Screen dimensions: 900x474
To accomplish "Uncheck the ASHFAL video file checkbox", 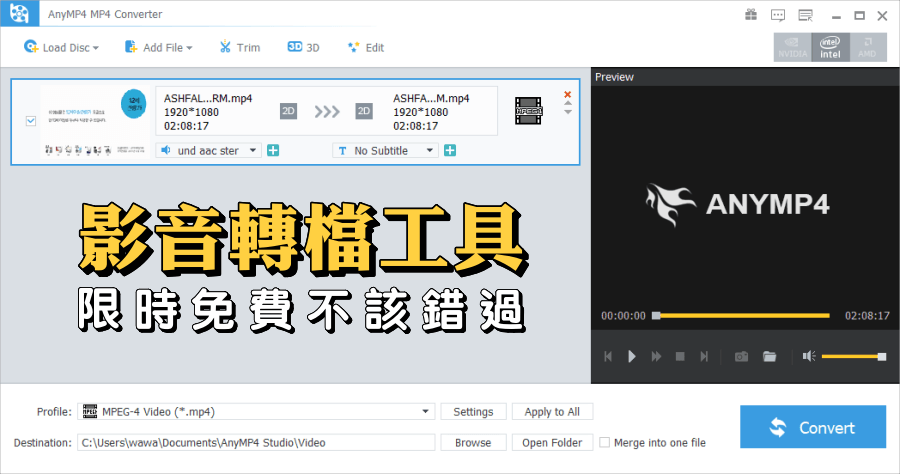I will coord(31,121).
